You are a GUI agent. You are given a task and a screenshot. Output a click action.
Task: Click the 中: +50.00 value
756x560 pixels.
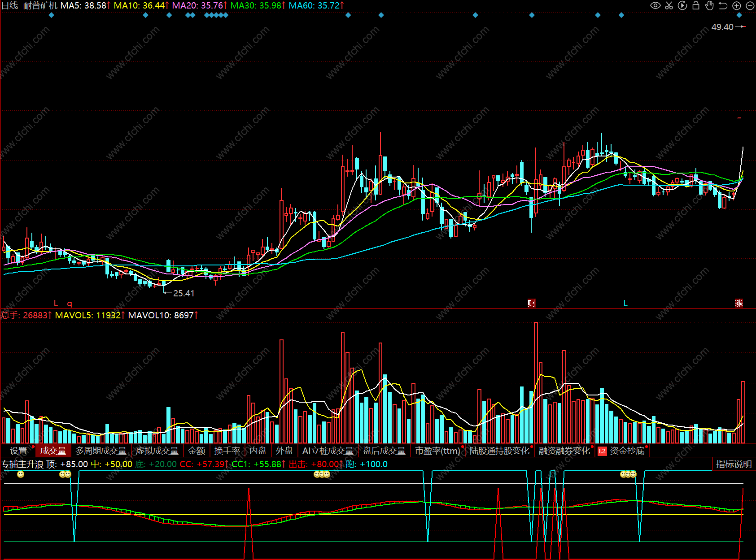112,464
